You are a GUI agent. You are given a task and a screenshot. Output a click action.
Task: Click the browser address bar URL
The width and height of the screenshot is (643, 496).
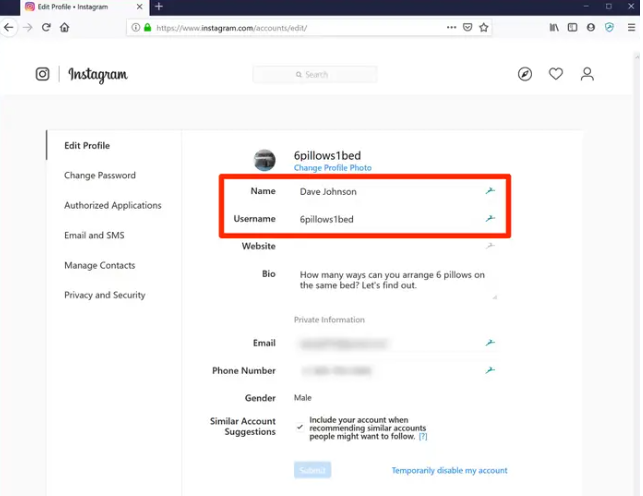tap(232, 28)
